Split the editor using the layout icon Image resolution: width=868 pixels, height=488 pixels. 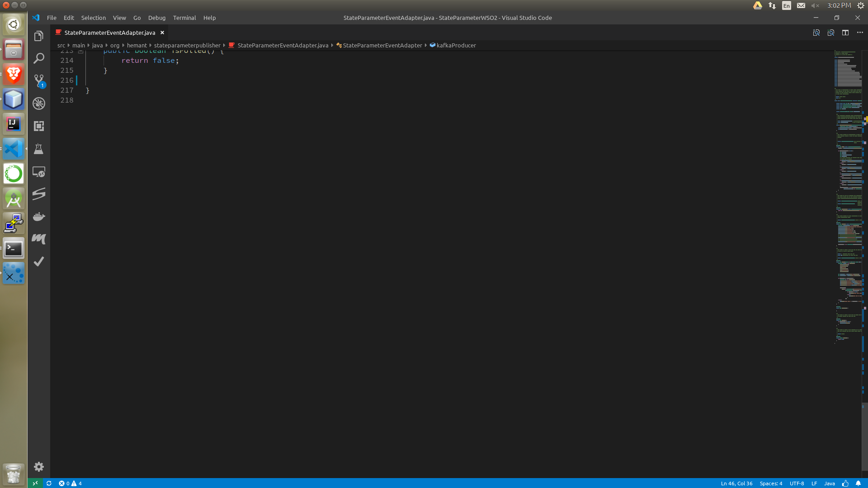(846, 33)
